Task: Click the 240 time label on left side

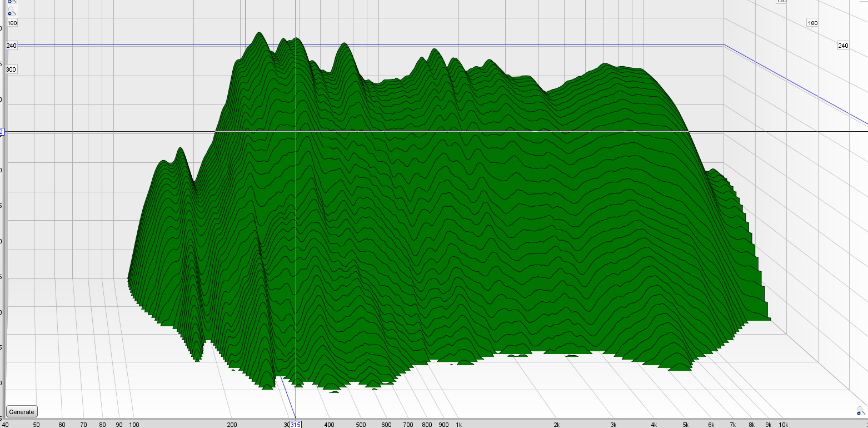Action: (x=11, y=46)
